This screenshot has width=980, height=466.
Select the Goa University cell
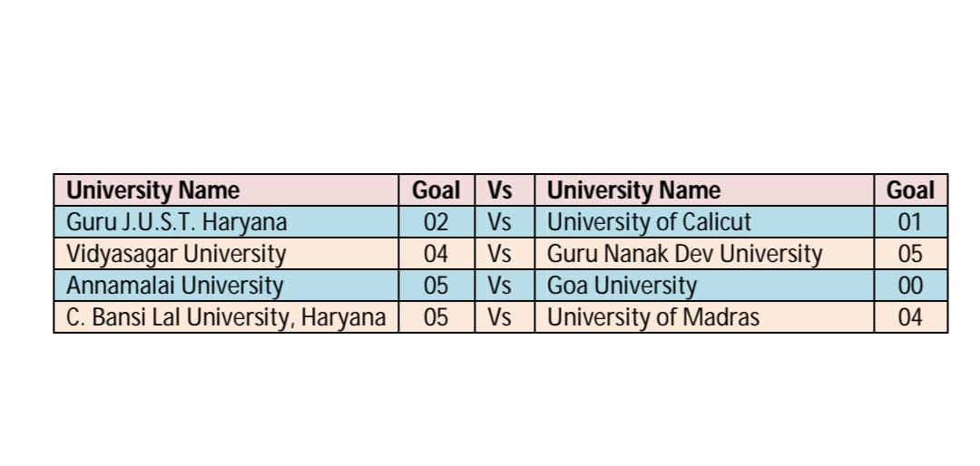[704, 286]
